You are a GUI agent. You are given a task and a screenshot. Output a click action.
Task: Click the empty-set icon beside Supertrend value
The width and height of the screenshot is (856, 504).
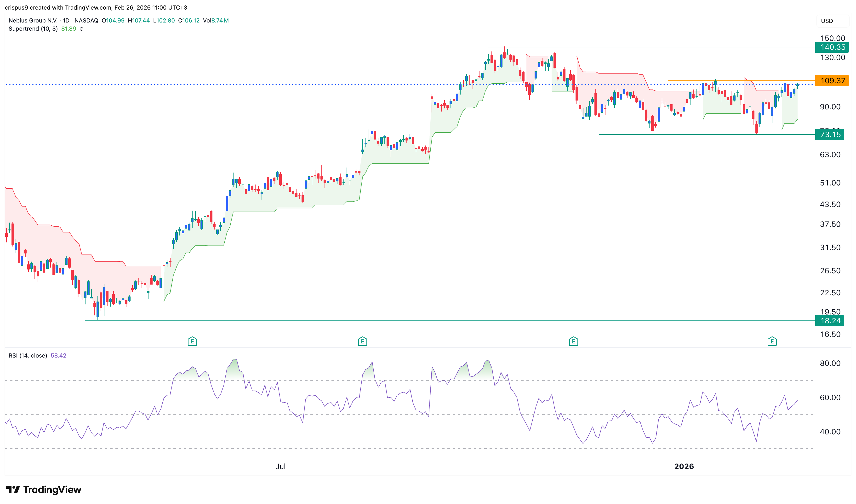(82, 29)
